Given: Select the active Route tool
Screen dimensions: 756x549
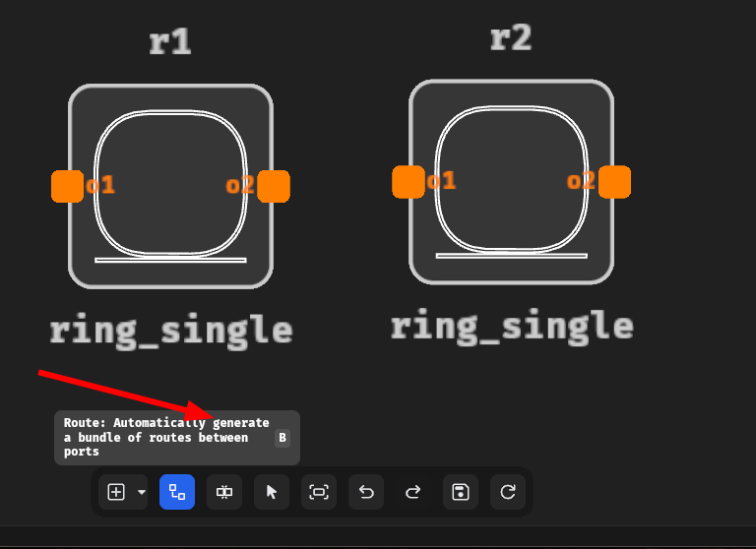Looking at the screenshot, I should 177,492.
